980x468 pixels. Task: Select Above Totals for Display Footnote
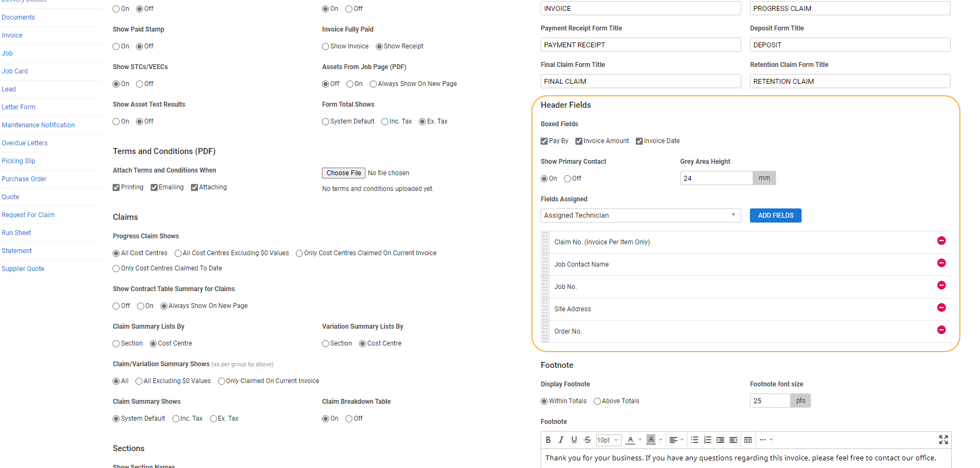click(x=597, y=401)
